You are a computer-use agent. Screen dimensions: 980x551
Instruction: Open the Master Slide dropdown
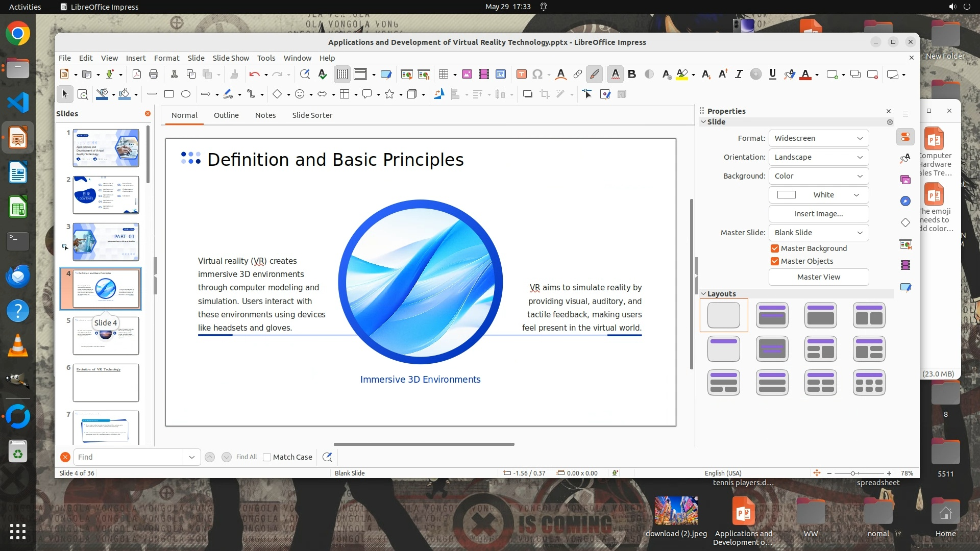pyautogui.click(x=818, y=233)
